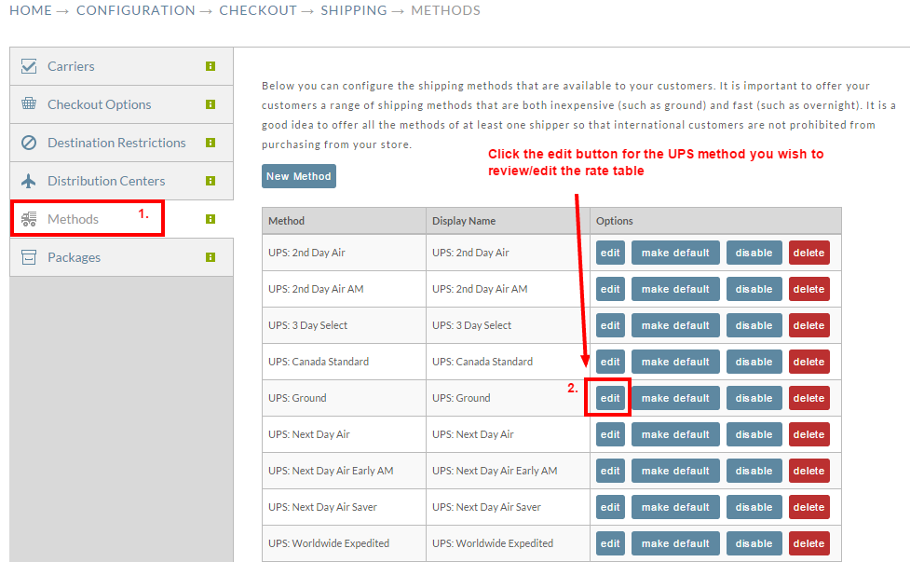Viewport: 924px width, 562px height.
Task: Open Distribution Centers in the sidebar
Action: 121,181
